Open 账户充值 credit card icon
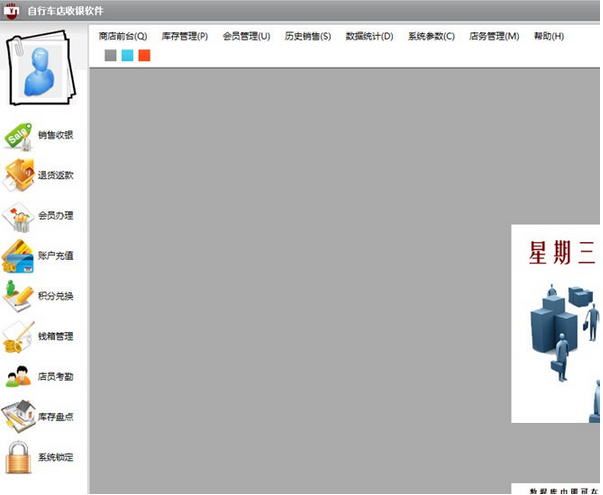 coord(18,257)
